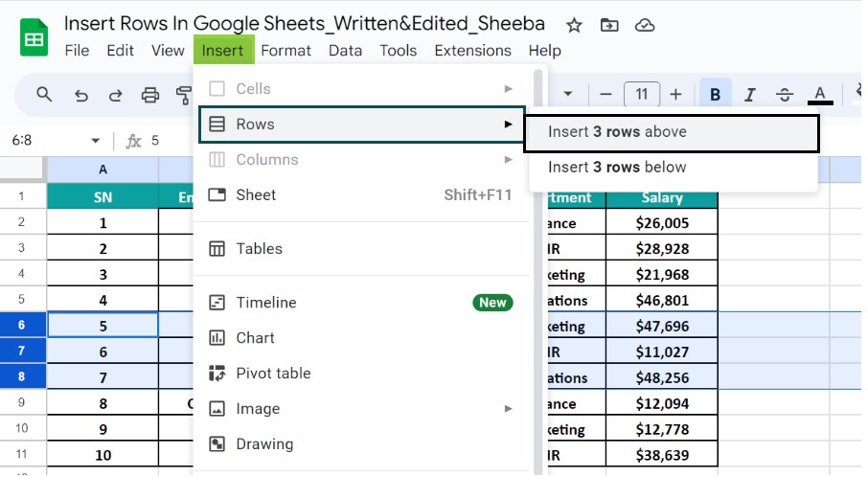Close the highlighted Insert menu
The width and height of the screenshot is (868, 477).
(223, 50)
